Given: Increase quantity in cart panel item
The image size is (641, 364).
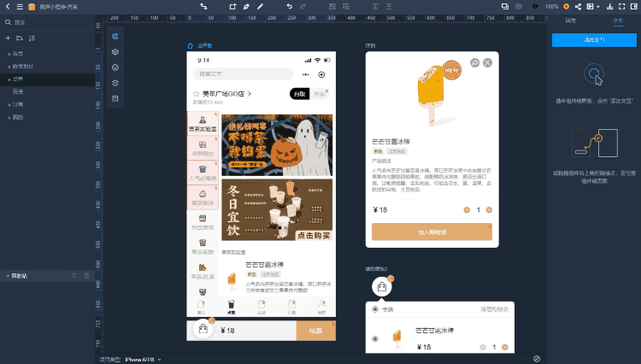Looking at the screenshot, I should tap(505, 347).
